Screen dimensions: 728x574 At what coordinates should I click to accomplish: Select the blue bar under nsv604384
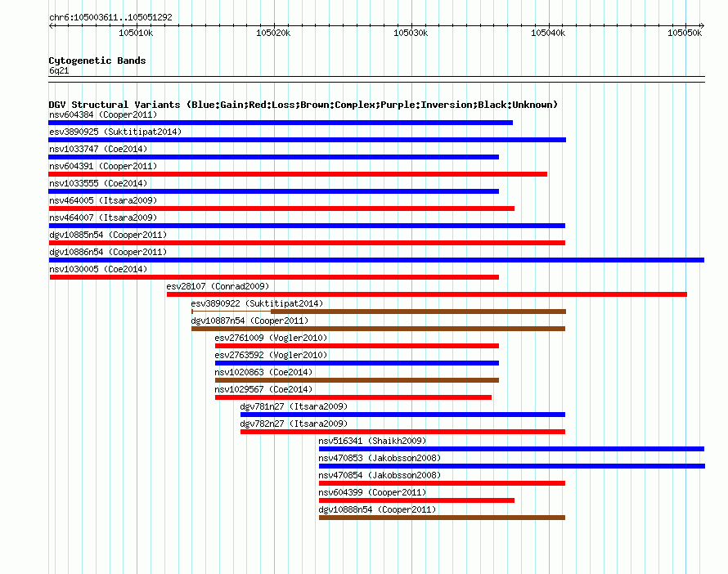coord(281,123)
